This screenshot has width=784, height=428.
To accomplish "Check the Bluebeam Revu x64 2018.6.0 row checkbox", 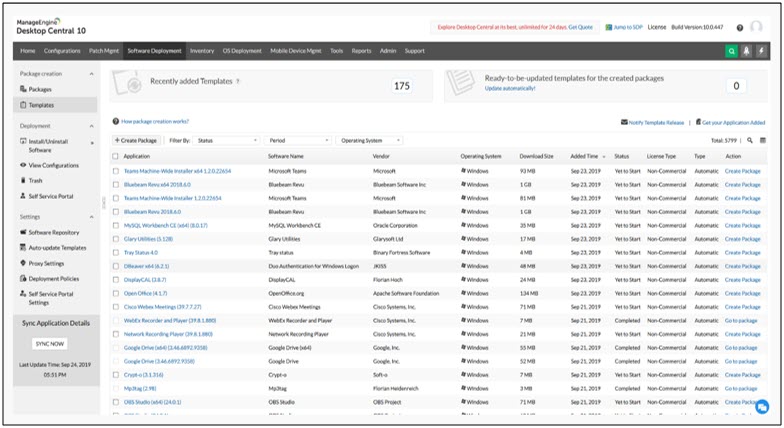I will point(116,184).
